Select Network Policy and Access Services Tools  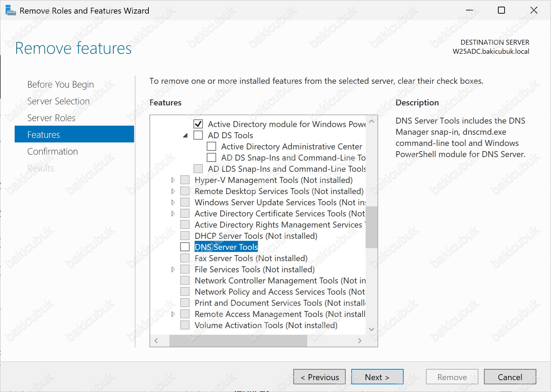280,292
